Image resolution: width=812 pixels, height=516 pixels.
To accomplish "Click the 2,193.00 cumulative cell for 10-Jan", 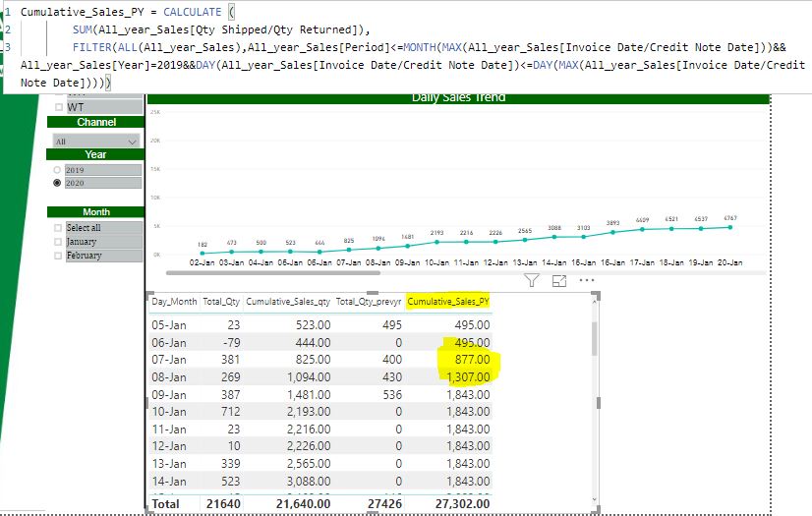I will (309, 412).
